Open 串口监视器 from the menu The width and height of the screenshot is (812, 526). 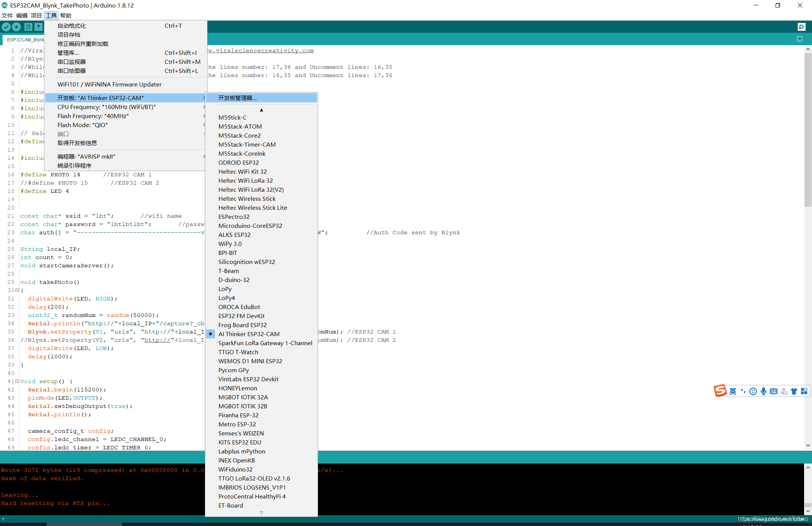click(x=126, y=62)
